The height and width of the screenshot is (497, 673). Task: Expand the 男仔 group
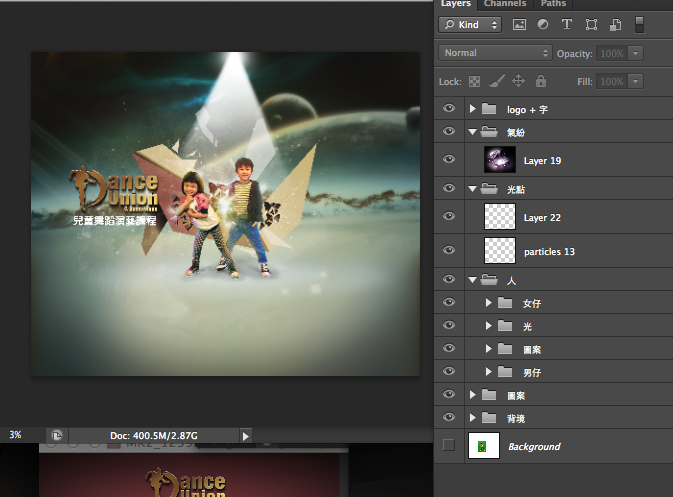[488, 372]
